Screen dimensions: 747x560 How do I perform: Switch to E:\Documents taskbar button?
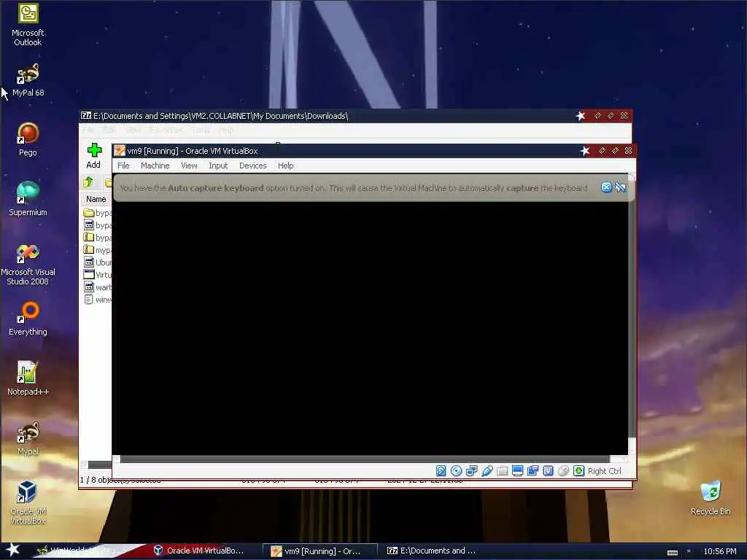coord(432,551)
